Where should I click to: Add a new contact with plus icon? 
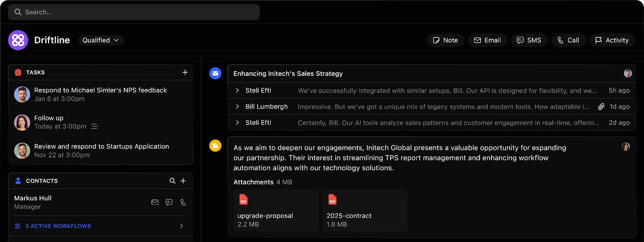(x=183, y=181)
